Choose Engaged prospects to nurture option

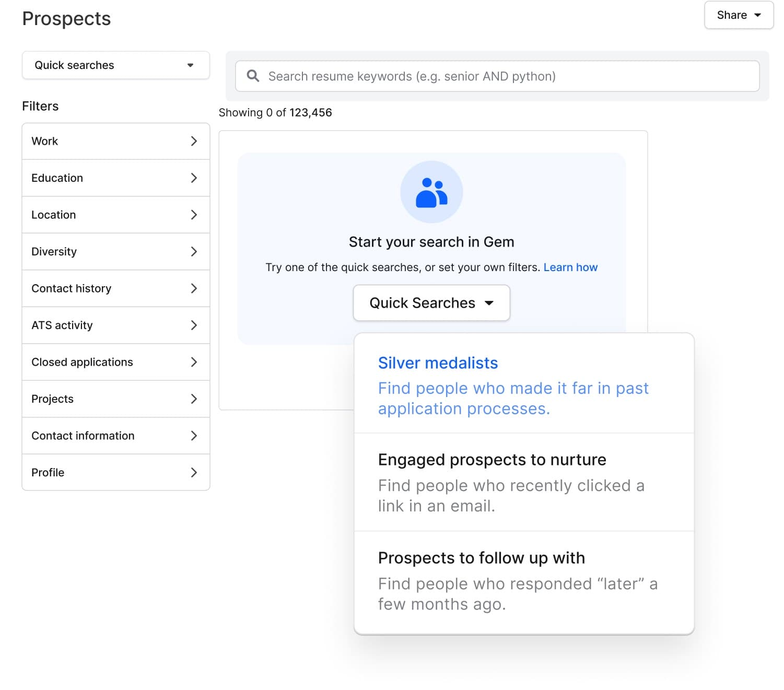(523, 482)
